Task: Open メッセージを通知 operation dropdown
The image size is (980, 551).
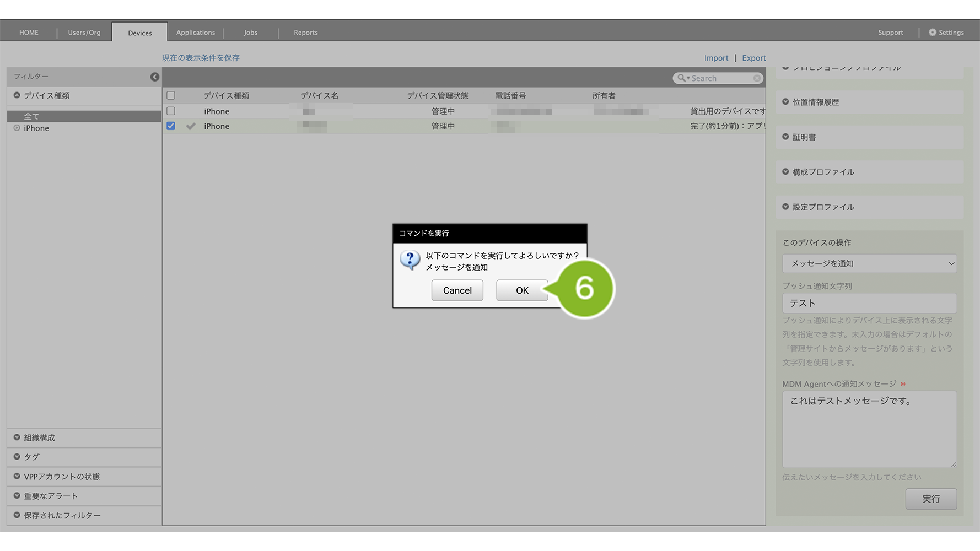Action: point(869,263)
